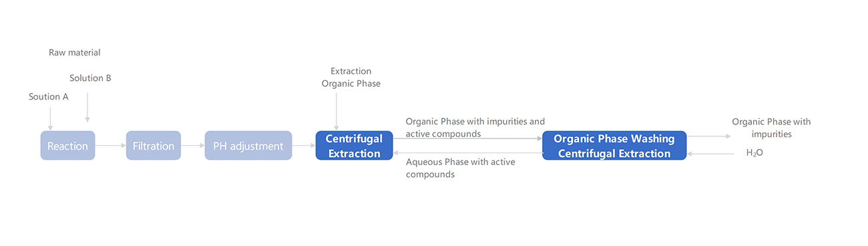Image resolution: width=868 pixels, height=246 pixels.
Task: Click the Soution A label
Action: (x=49, y=97)
